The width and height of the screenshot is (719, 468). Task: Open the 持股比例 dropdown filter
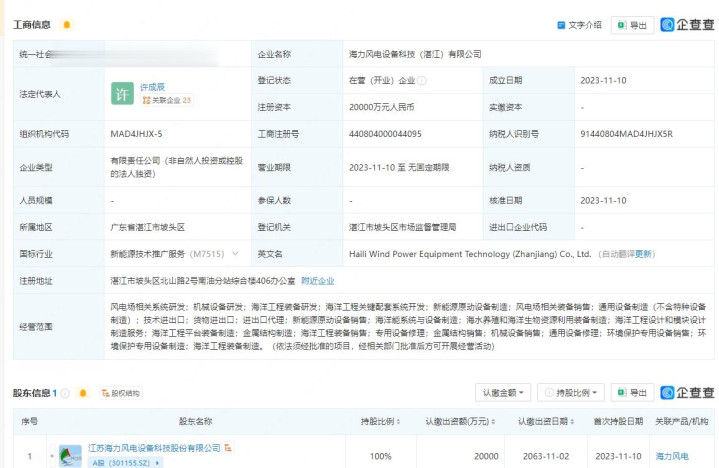571,393
